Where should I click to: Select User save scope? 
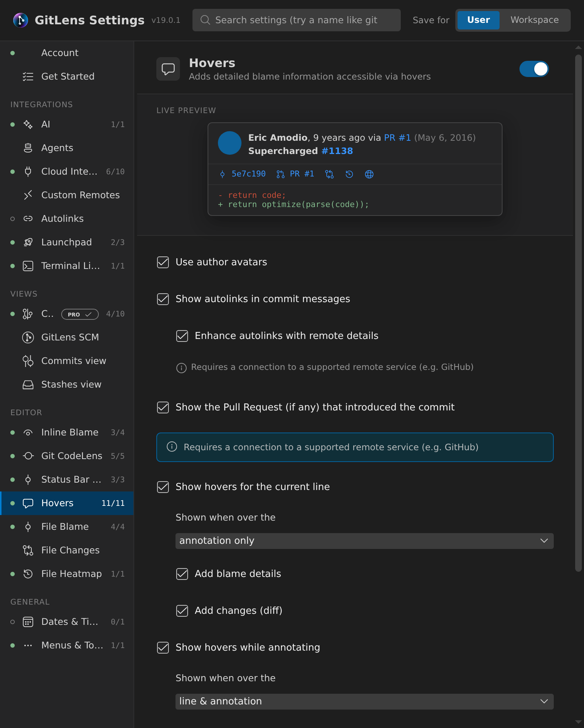(478, 20)
